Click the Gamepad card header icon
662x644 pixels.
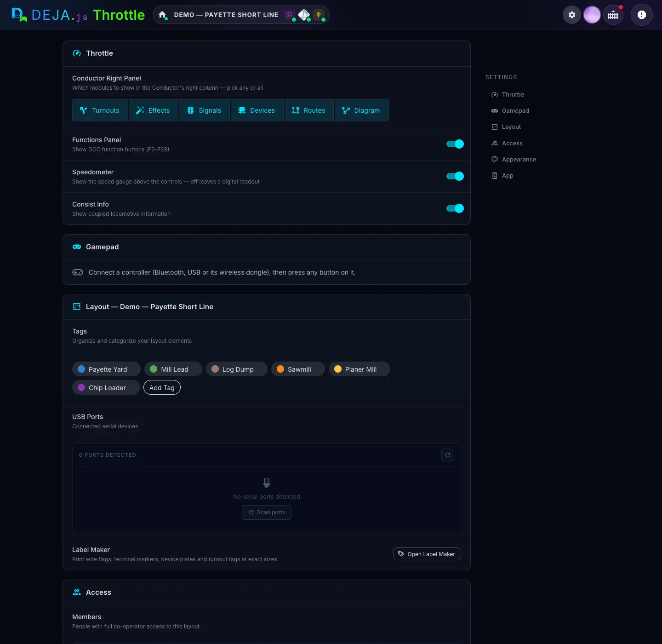click(77, 247)
